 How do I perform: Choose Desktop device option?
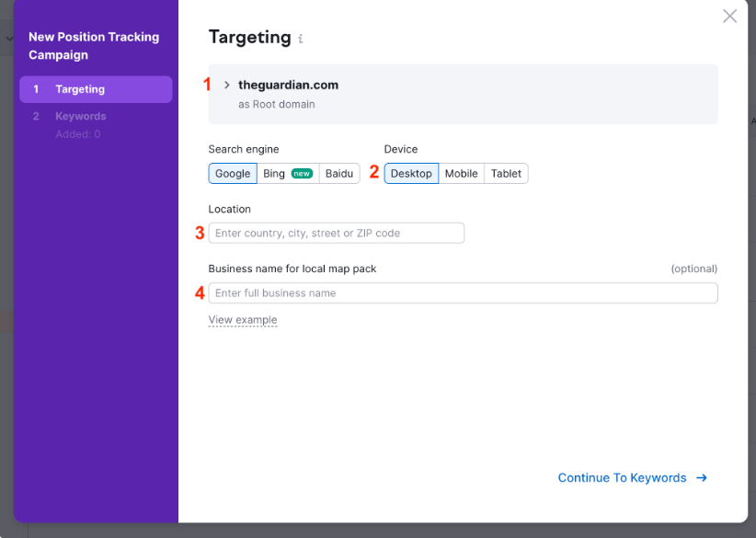(411, 174)
